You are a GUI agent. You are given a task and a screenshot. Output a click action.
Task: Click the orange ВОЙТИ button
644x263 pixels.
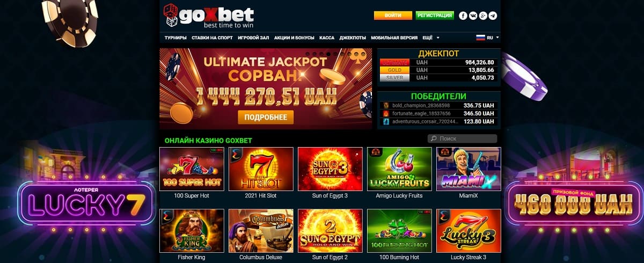pyautogui.click(x=393, y=16)
